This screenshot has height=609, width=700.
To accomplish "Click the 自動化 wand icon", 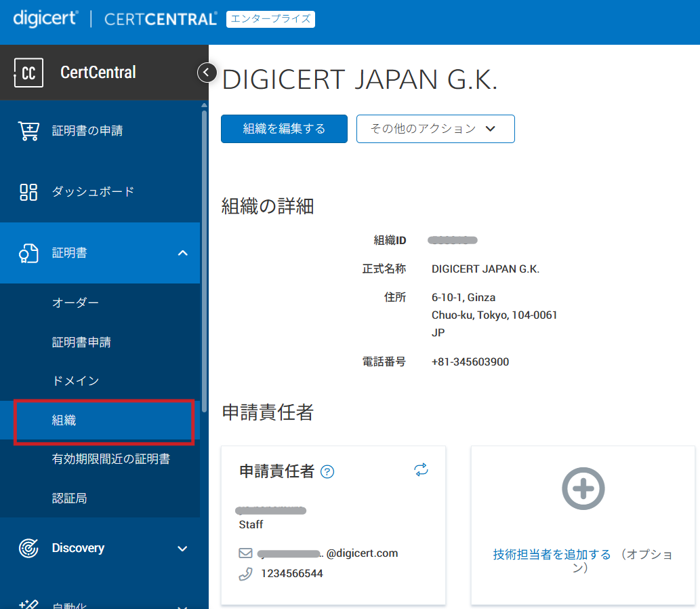I will click(28, 604).
